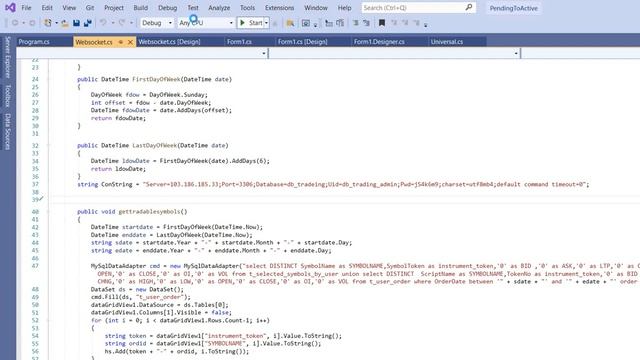Collapse the for loop on line 52
Screen dimensions: 640x360
48,320
